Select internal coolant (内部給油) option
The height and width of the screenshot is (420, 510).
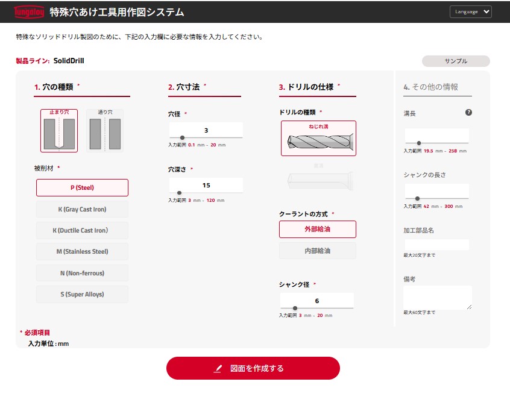point(317,251)
